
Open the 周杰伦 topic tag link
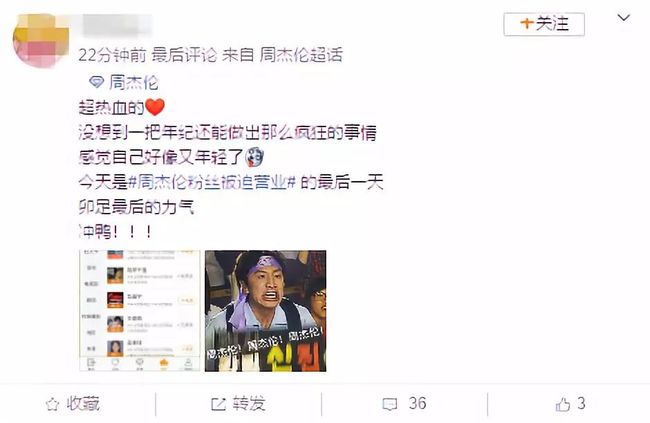pos(133,82)
